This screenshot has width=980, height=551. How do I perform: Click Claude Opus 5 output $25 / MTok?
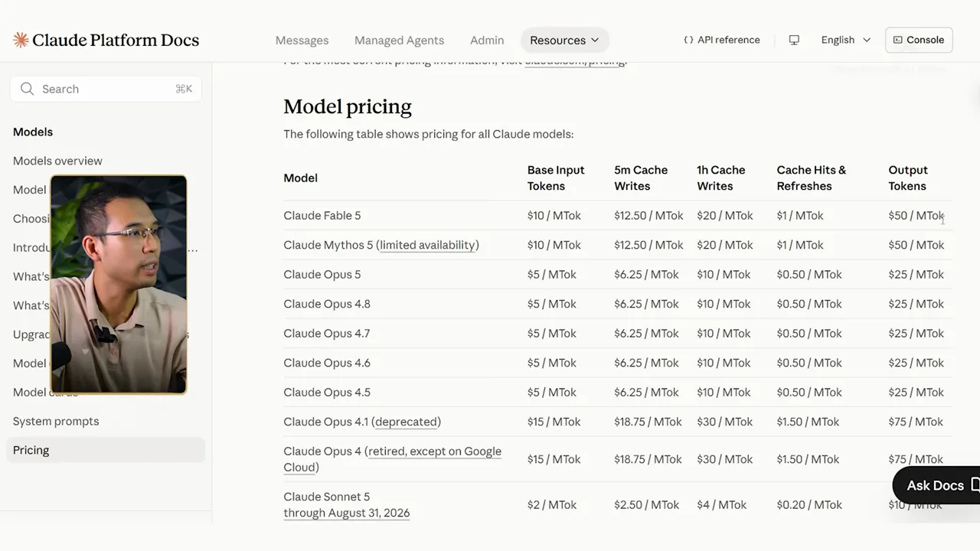[916, 275]
